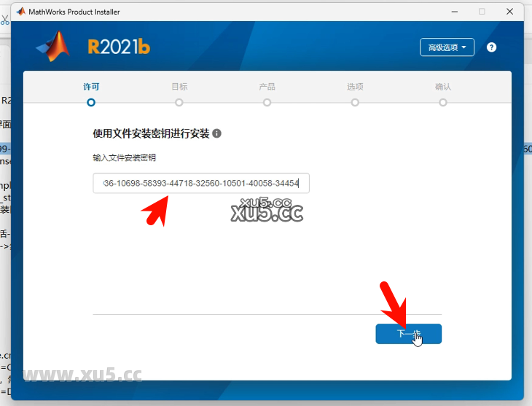Click the help question mark icon
532x406 pixels.
tap(491, 47)
